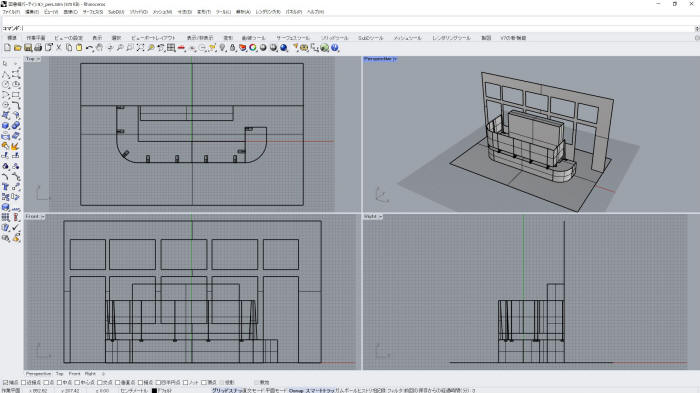
Task: Enable the 中心点 osnap checkbox
Action: [77, 382]
